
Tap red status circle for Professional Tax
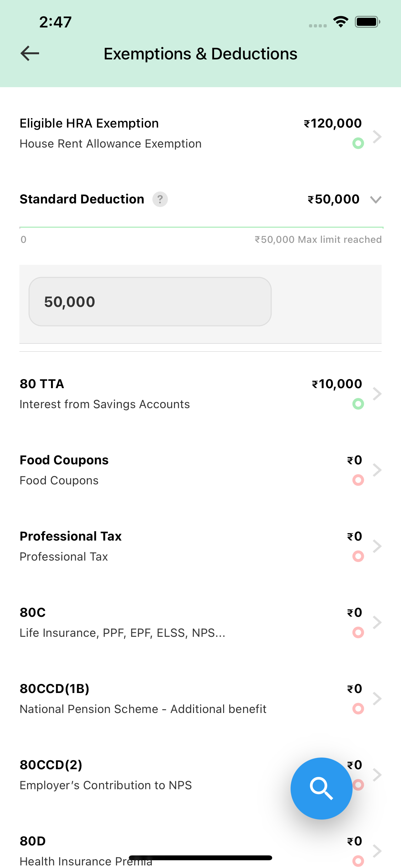click(x=358, y=556)
